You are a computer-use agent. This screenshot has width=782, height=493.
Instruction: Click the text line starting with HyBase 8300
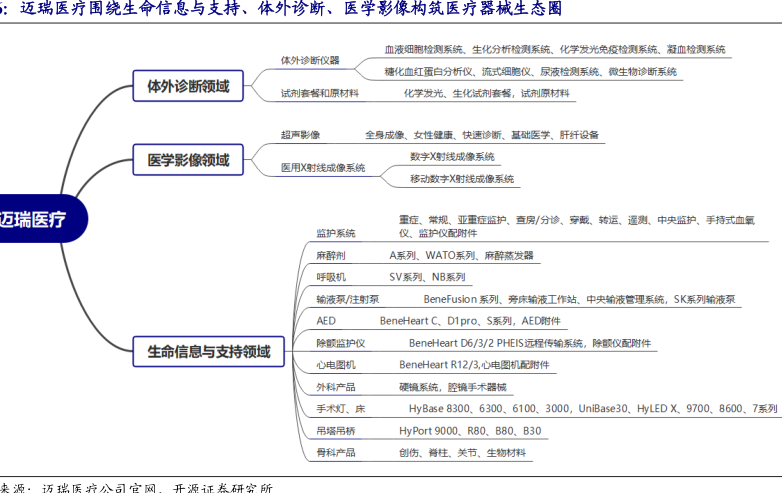593,409
